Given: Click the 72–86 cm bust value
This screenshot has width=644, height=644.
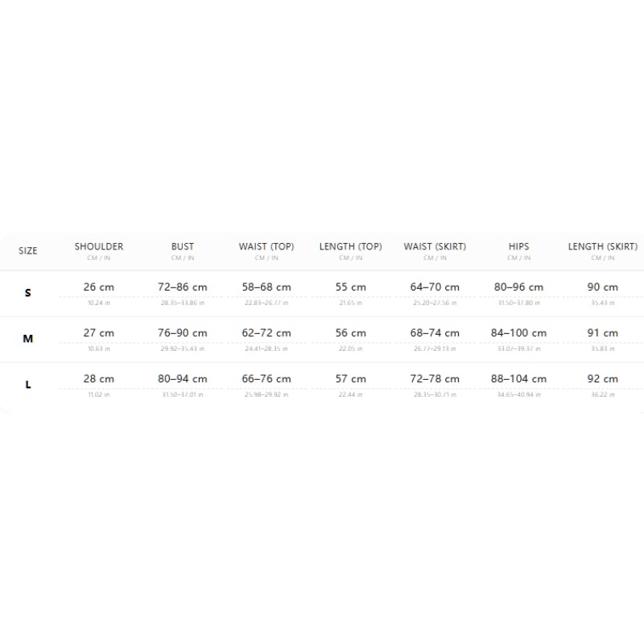Looking at the screenshot, I should coord(183,287).
